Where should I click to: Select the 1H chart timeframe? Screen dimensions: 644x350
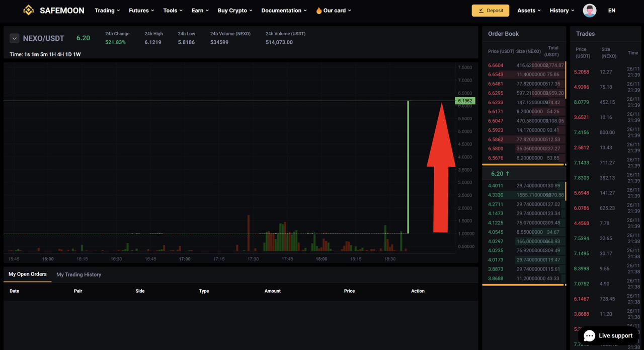[x=52, y=54]
